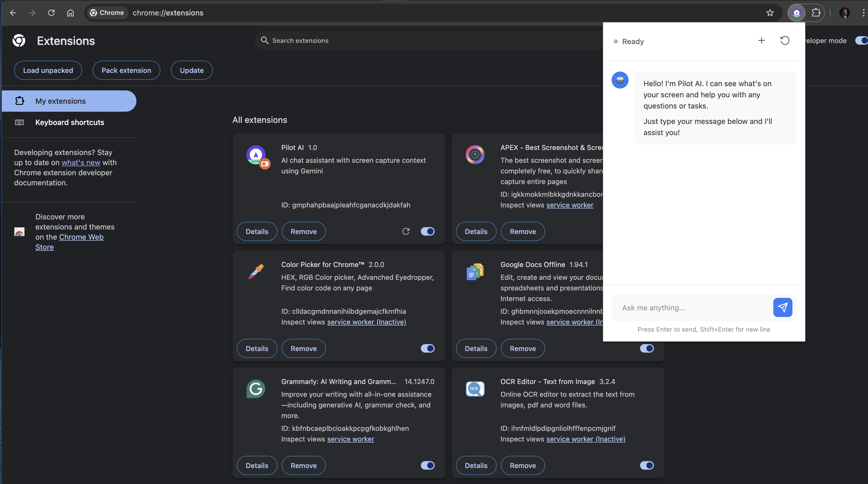Remove the Grammarly extension
Image resolution: width=868 pixels, height=484 pixels.
(304, 465)
